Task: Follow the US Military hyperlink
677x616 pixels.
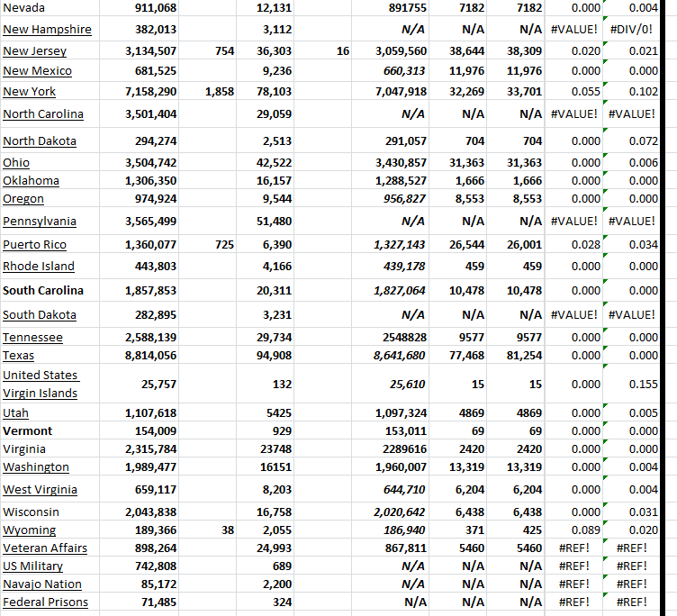Action: [x=32, y=566]
